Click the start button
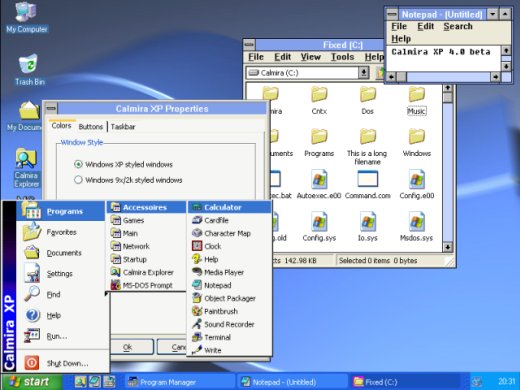This screenshot has width=520, height=390. pos(32,381)
